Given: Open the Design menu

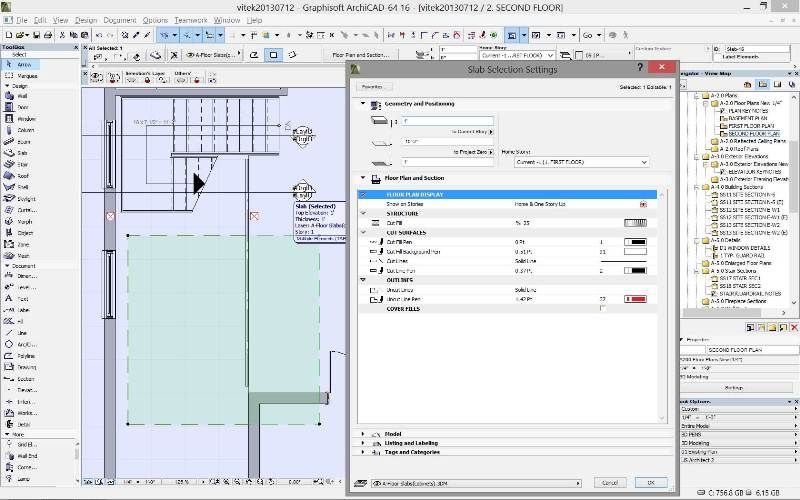Looking at the screenshot, I should (x=86, y=19).
